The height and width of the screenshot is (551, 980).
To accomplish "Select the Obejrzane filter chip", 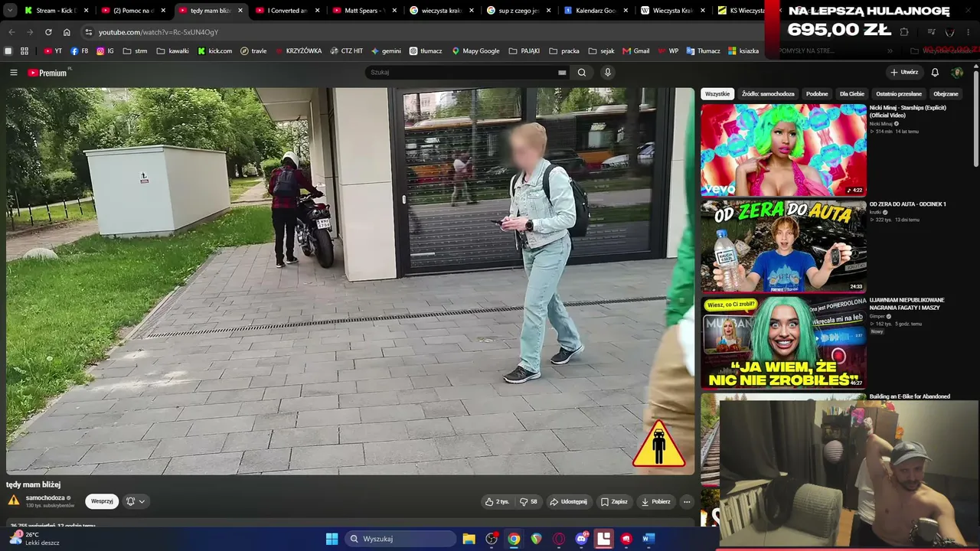I will 946,94.
